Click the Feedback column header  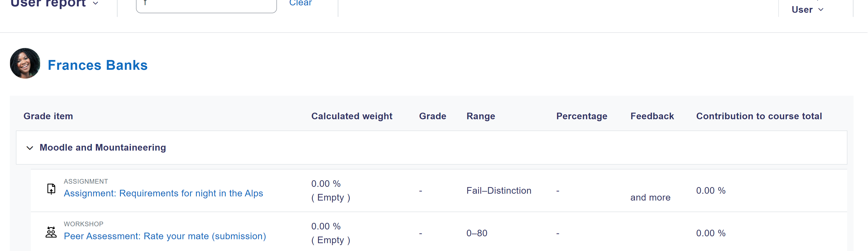(x=652, y=116)
